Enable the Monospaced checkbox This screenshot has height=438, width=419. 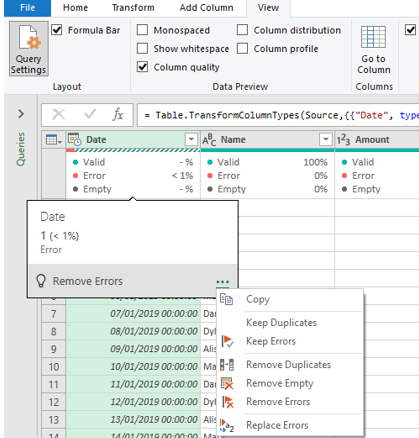[142, 30]
